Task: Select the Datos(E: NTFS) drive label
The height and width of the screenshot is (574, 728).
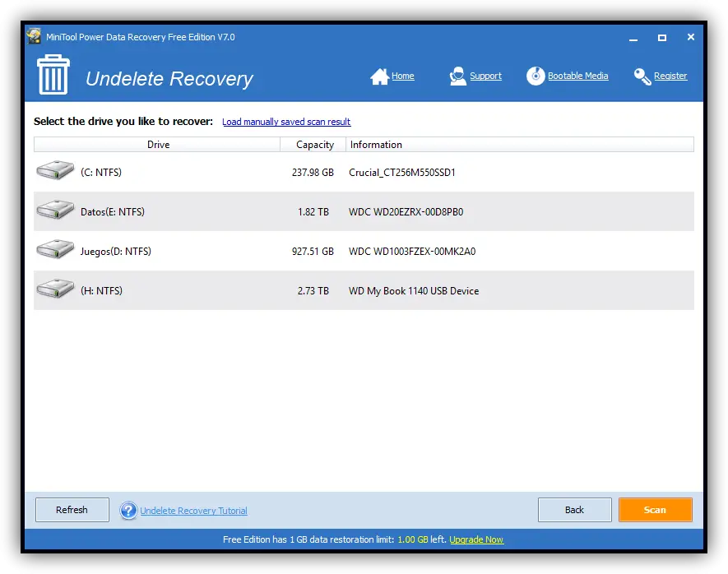Action: coord(113,211)
